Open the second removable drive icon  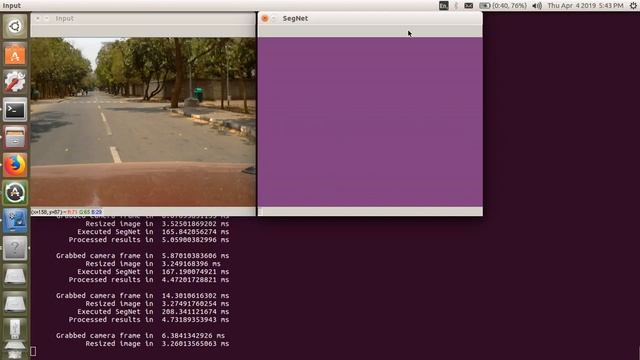pyautogui.click(x=15, y=304)
